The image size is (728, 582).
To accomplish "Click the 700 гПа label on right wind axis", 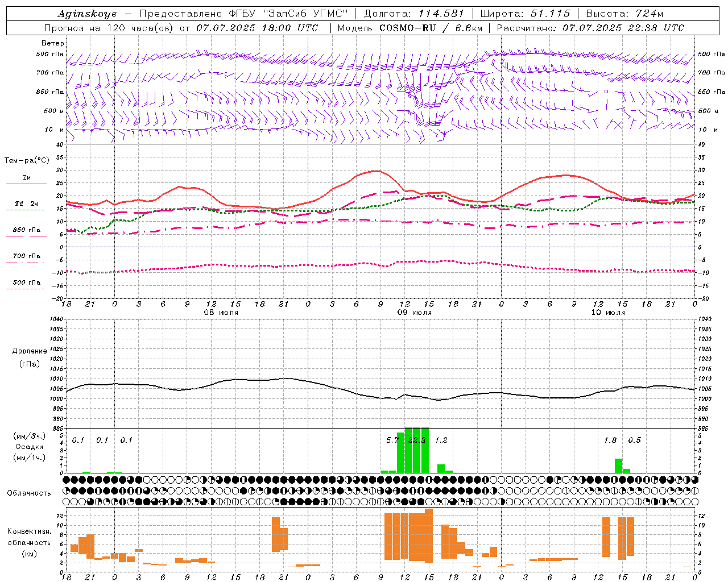I will (712, 73).
